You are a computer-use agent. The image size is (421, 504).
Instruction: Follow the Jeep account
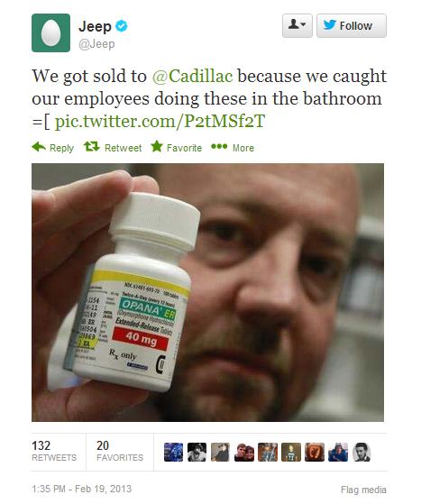352,25
